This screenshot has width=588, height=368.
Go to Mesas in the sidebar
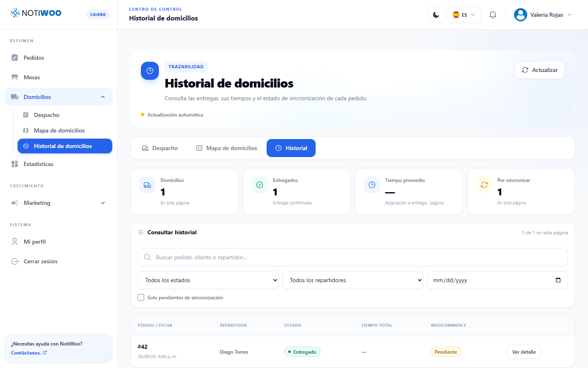click(58, 77)
